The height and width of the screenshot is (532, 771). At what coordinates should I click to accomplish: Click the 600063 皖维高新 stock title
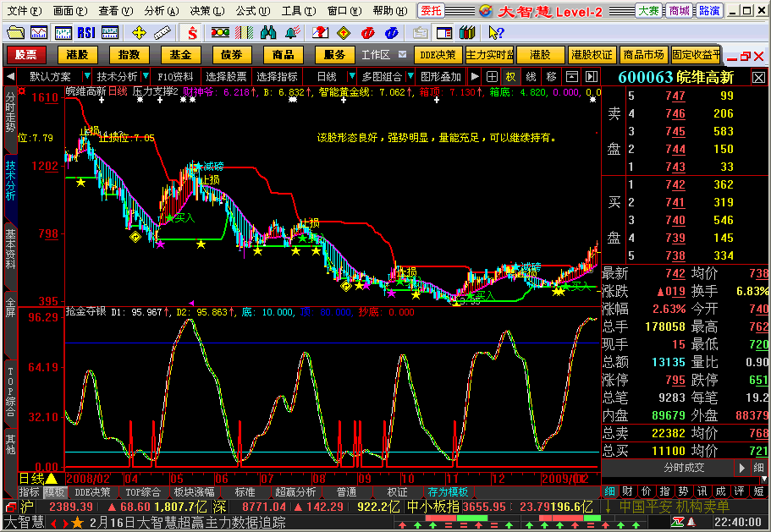click(675, 77)
